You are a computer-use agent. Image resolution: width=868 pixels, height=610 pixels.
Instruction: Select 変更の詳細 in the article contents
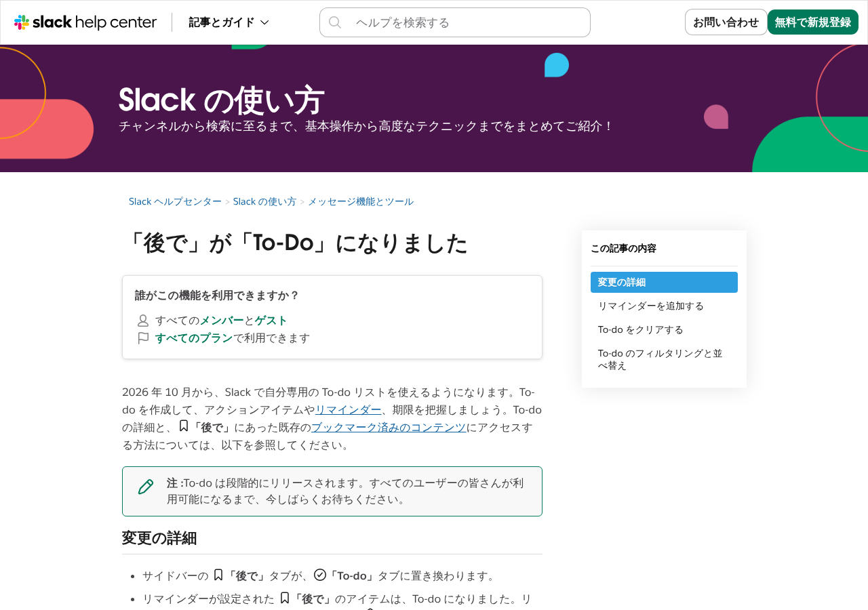click(664, 282)
